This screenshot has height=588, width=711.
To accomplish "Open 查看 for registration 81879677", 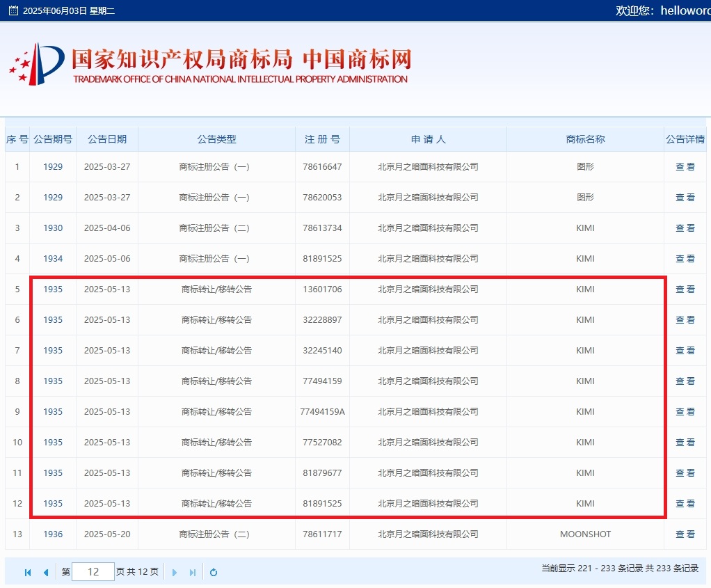I will [685, 472].
